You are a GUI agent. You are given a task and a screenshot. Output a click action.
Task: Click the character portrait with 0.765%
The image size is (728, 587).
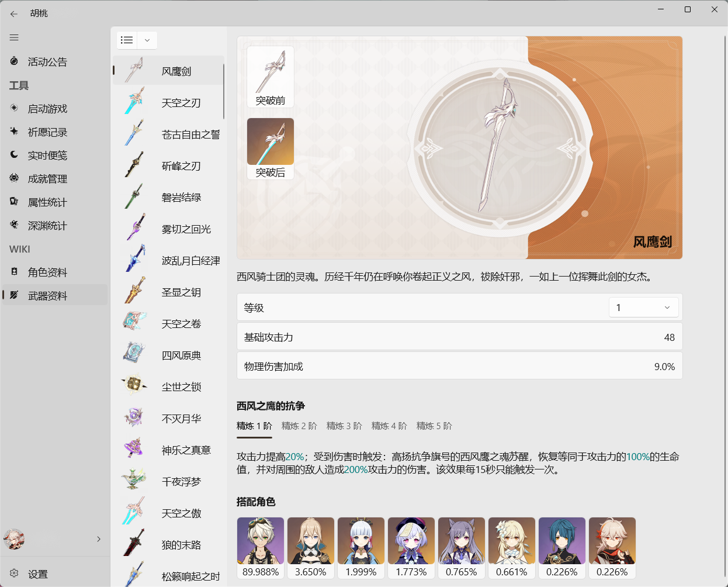[462, 548]
